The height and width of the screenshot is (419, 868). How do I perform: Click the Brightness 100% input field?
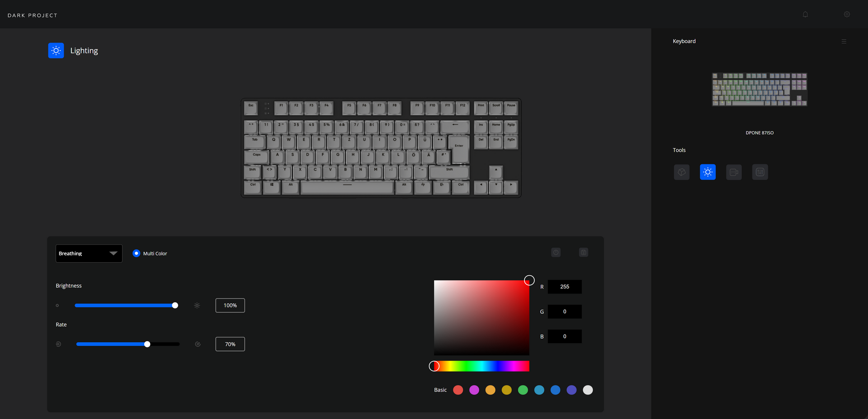(230, 306)
